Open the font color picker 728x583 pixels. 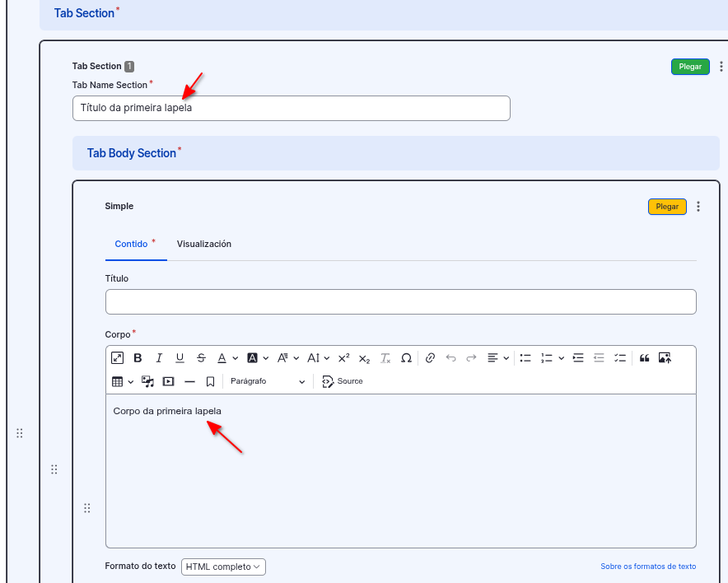222,358
